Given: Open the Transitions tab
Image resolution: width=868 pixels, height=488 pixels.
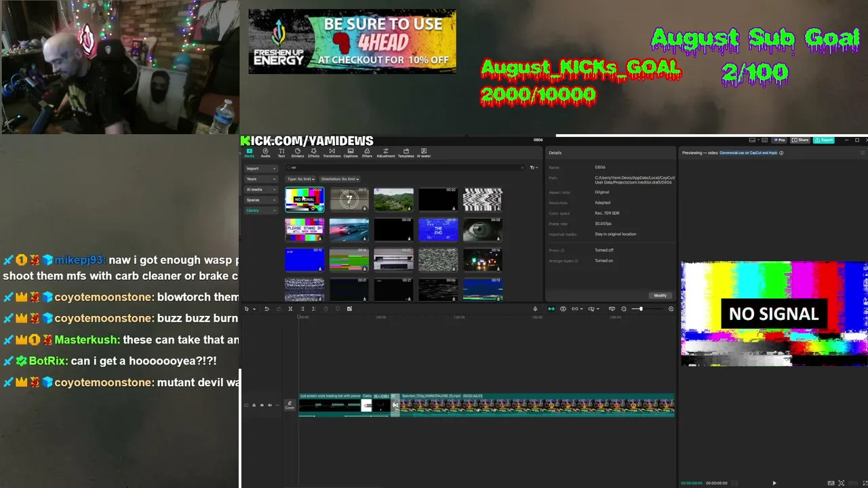Looking at the screenshot, I should (332, 152).
